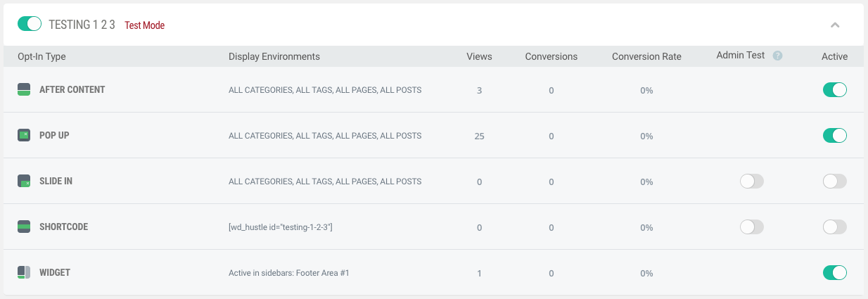Image resolution: width=868 pixels, height=299 pixels.
Task: Disable the Widget Active toggle
Action: pos(834,272)
